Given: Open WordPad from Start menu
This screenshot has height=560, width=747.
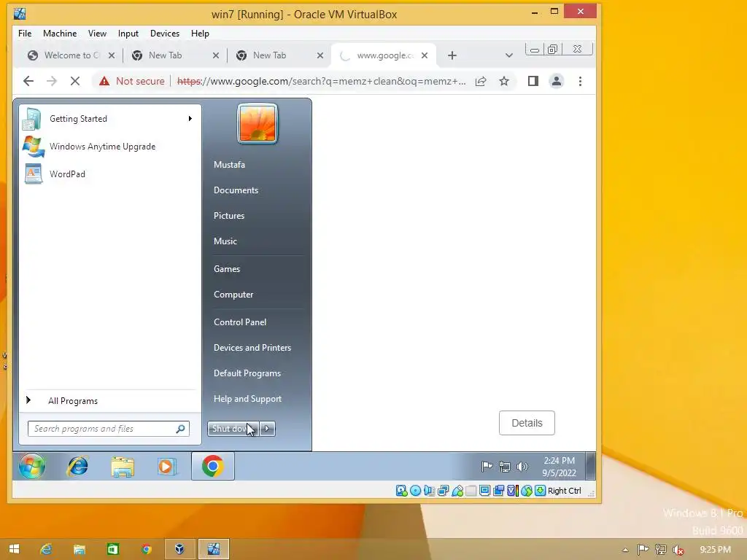Looking at the screenshot, I should [109, 174].
